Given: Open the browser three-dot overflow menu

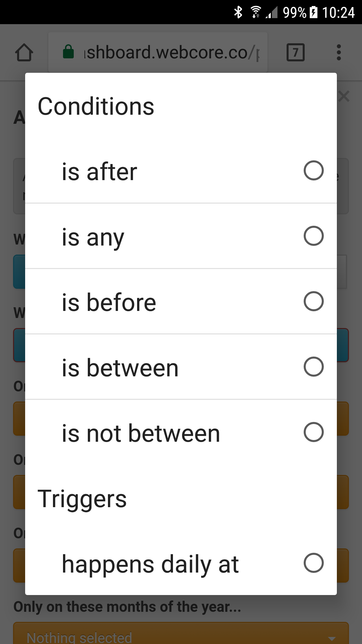Looking at the screenshot, I should (x=339, y=52).
